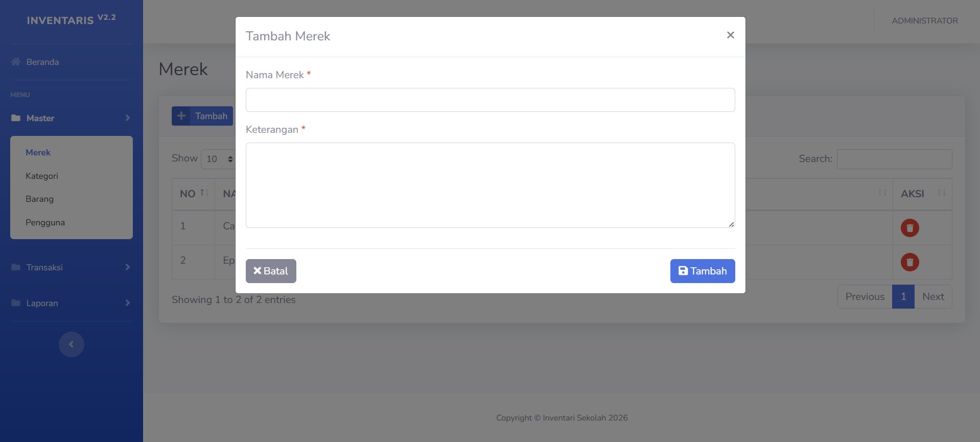Click the Batal cancel button
The height and width of the screenshot is (442, 980).
[x=271, y=271]
